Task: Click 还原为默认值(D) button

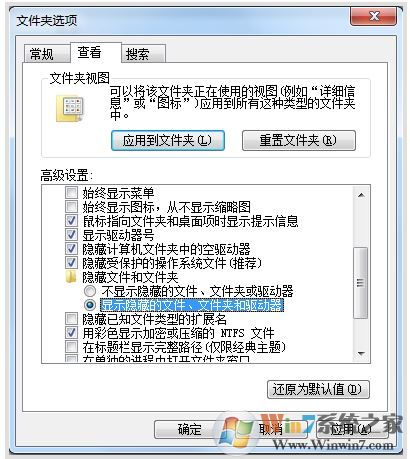Action: (x=318, y=389)
